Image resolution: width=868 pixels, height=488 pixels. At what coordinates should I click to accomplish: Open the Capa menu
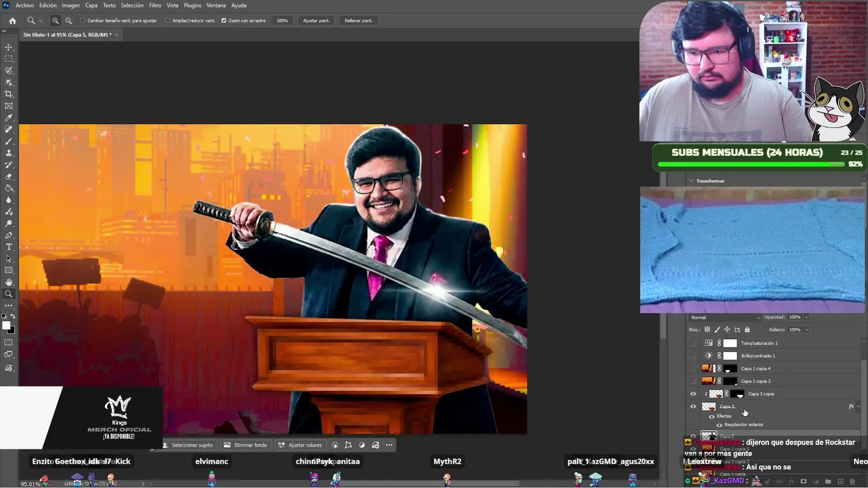[91, 5]
